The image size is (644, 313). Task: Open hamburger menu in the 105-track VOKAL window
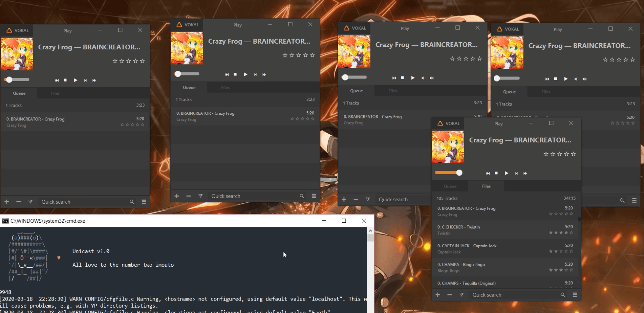point(575,295)
